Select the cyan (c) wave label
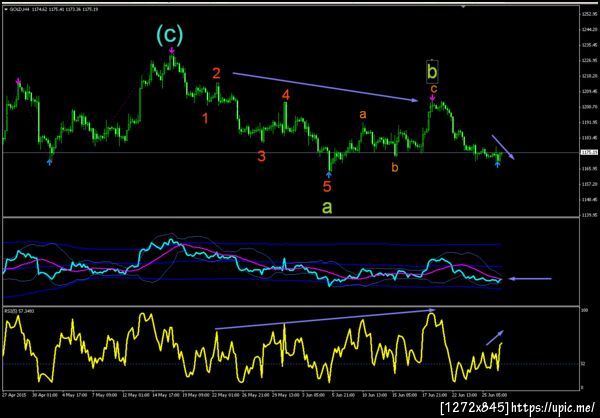 [x=169, y=35]
